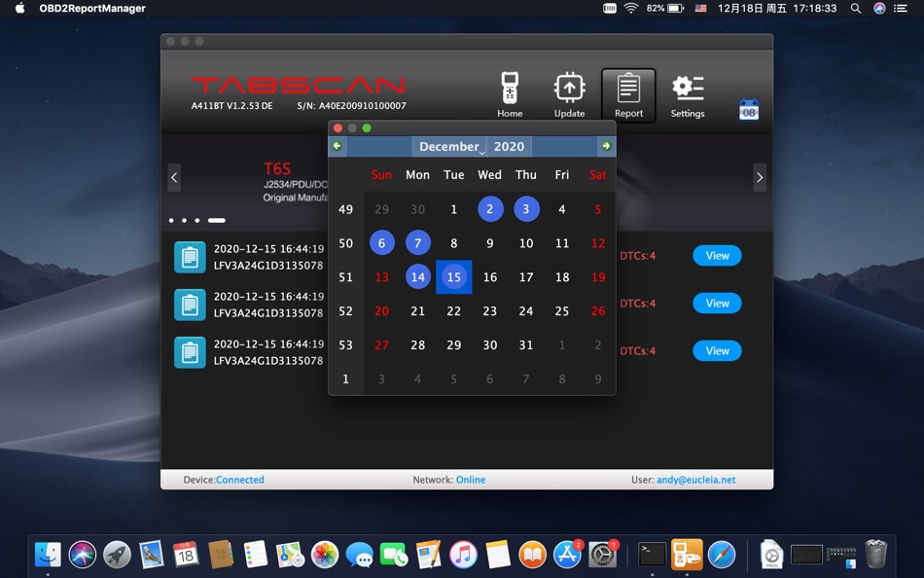Close the calendar popup window
924x578 pixels.
click(338, 128)
